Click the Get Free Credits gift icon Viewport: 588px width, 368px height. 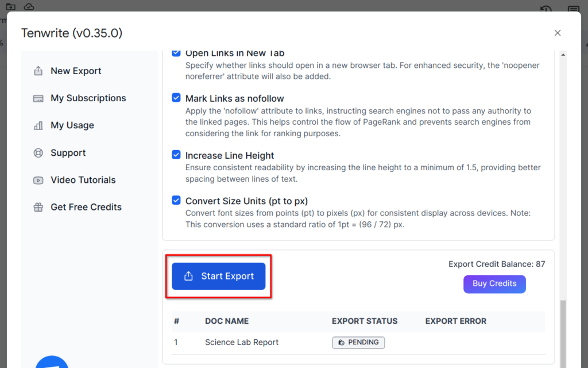38,206
